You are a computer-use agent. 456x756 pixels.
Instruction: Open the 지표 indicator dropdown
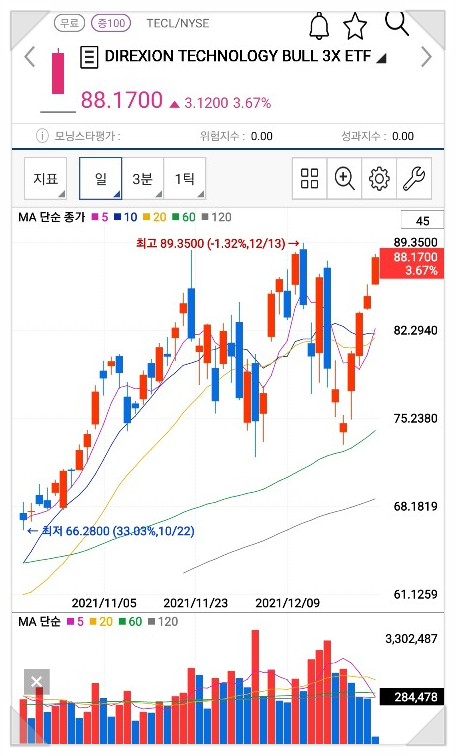point(46,178)
